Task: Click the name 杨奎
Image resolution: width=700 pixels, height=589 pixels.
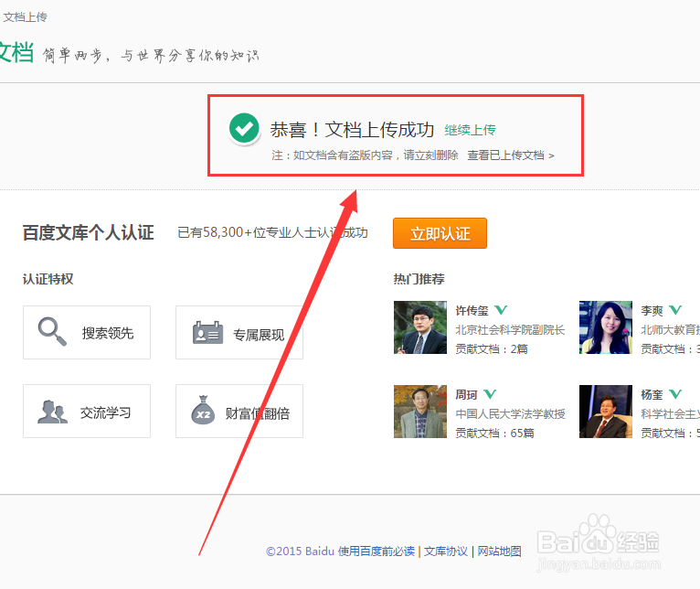Action: tap(652, 394)
